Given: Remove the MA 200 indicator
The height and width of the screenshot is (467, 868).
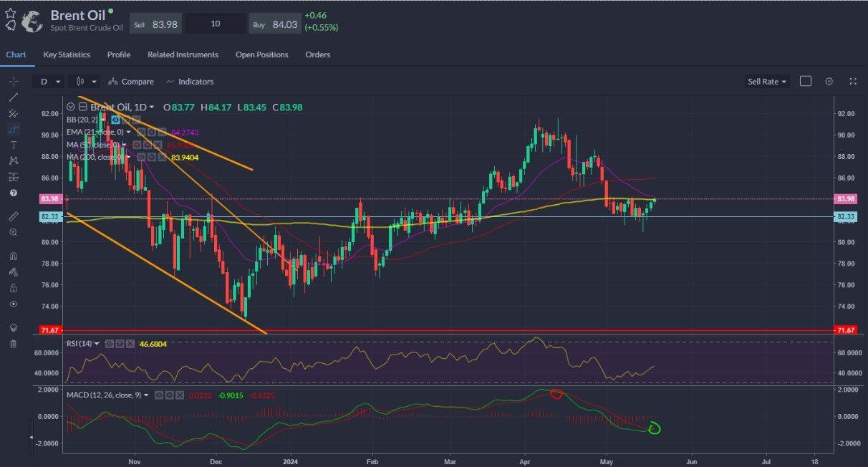Looking at the screenshot, I should tap(163, 157).
